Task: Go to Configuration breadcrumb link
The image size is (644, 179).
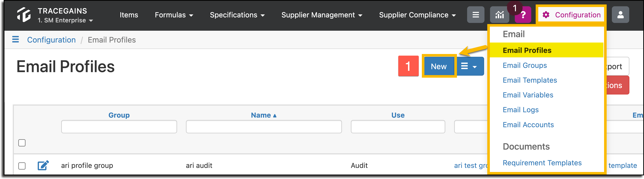Action: 51,40
